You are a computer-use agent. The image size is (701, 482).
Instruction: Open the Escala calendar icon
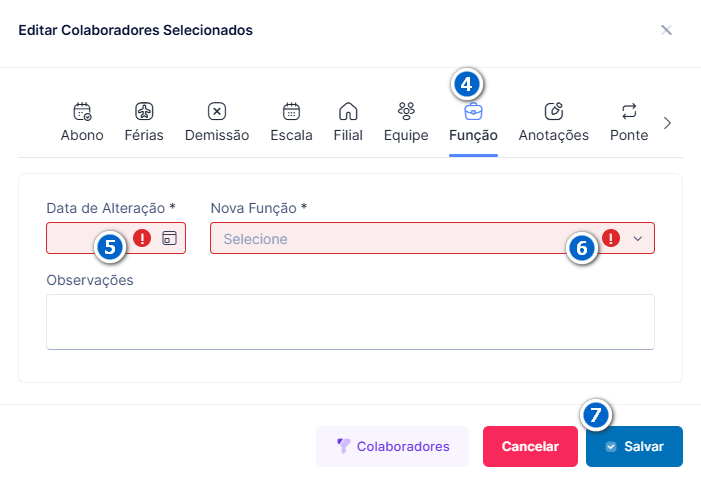[x=291, y=111]
